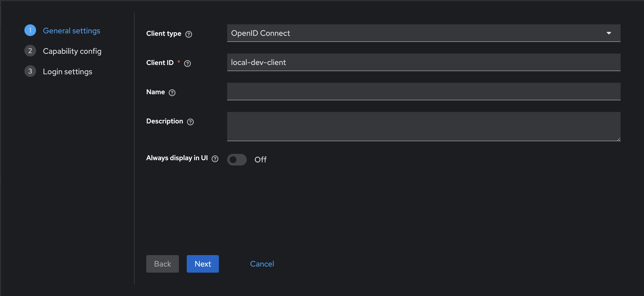
Task: Proceed by clicking Next
Action: [x=203, y=264]
